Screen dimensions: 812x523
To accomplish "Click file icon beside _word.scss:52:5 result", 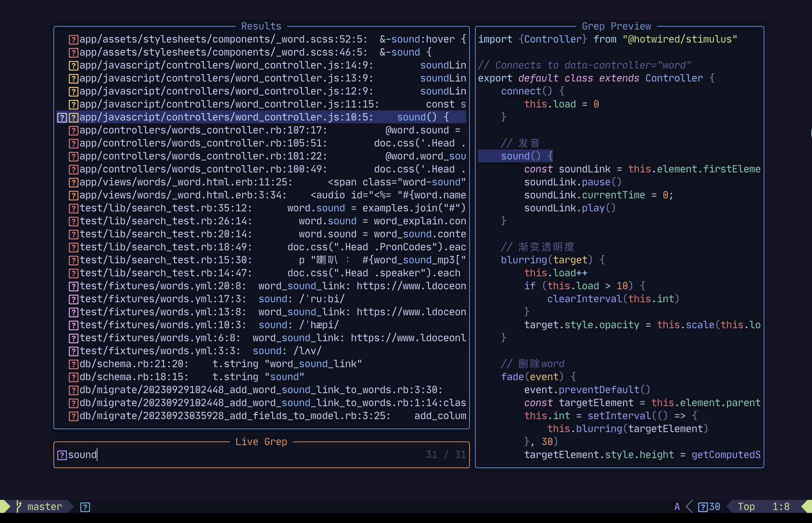I will 74,40.
